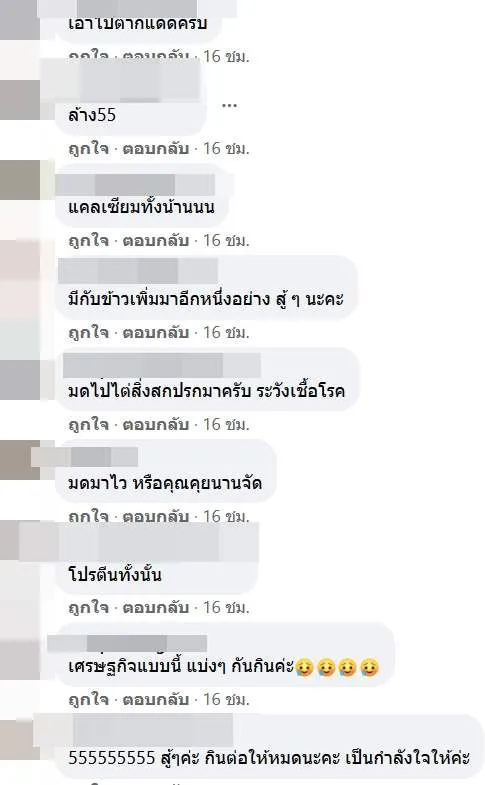Image resolution: width=485 pixels, height=785 pixels.
Task: Like the โปรตีนทั้งนั้น comment
Action: point(89,607)
